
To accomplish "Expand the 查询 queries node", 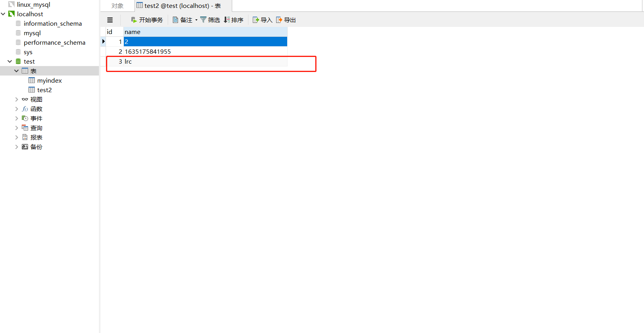I will coord(17,128).
